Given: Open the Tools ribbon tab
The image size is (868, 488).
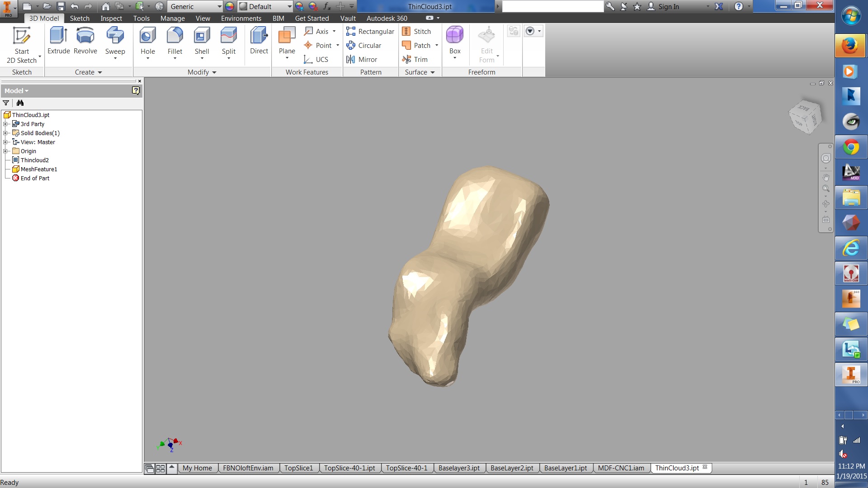Looking at the screenshot, I should (142, 18).
